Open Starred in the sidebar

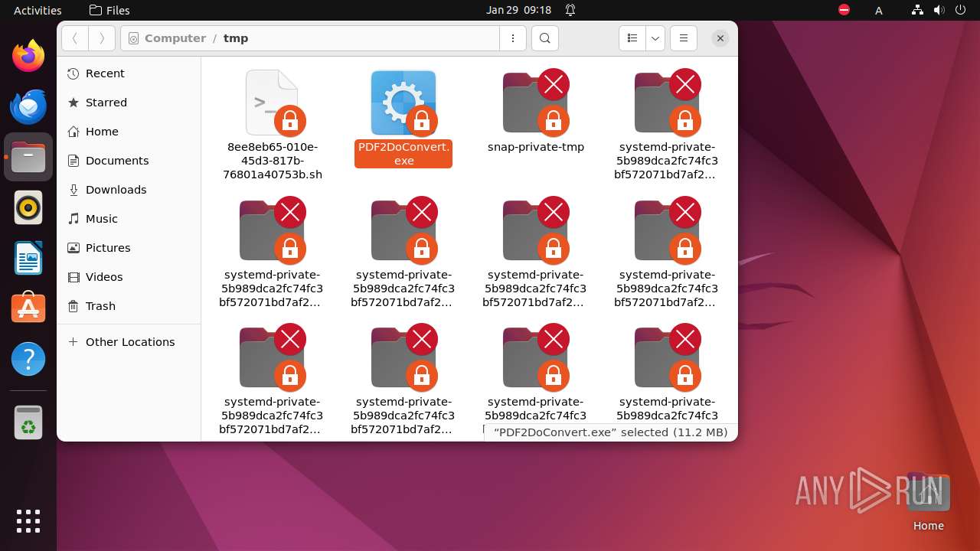129,103
